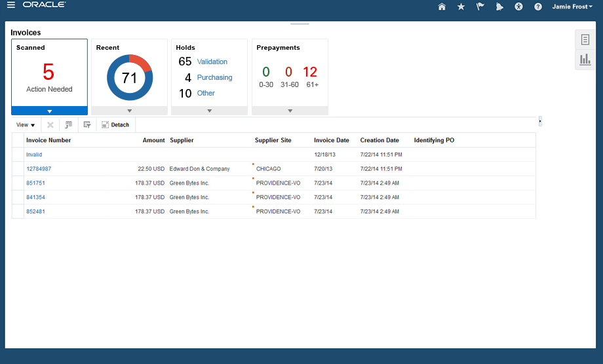Open the Help question mark icon
The height and width of the screenshot is (364, 603).
coord(538,7)
